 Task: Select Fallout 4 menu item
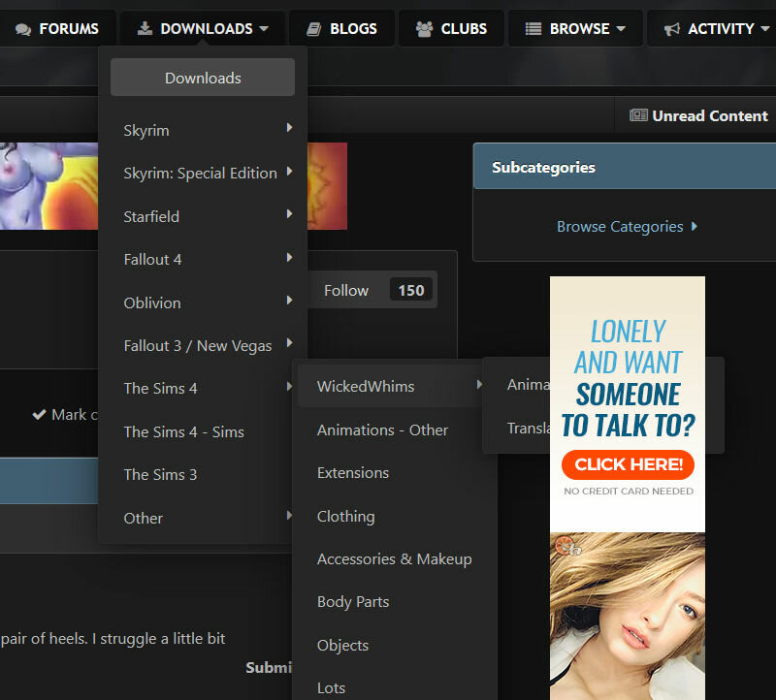(152, 260)
